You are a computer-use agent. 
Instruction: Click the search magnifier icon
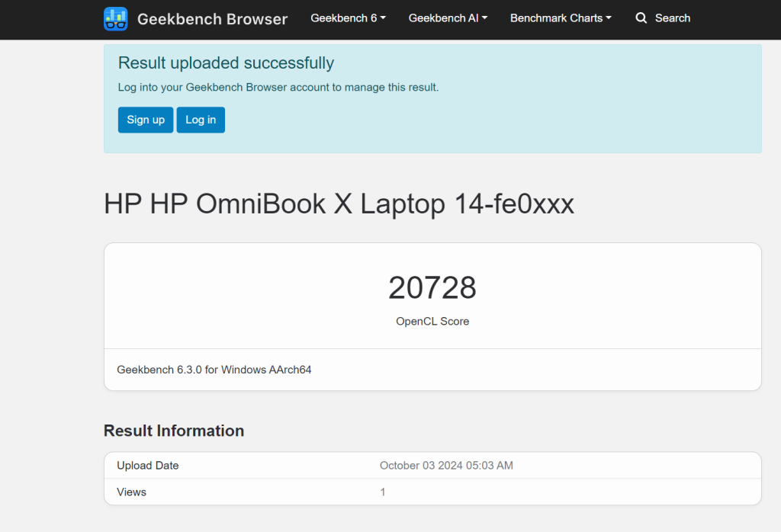coord(641,18)
